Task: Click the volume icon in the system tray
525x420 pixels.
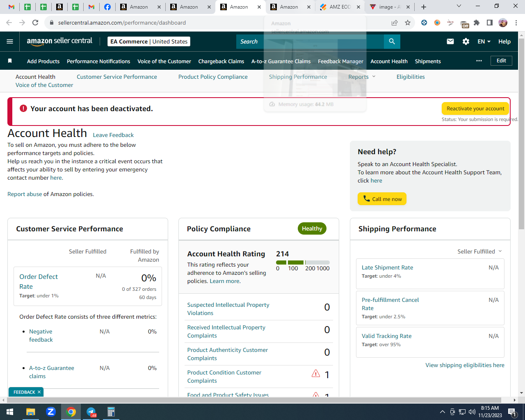Action: tap(472, 412)
